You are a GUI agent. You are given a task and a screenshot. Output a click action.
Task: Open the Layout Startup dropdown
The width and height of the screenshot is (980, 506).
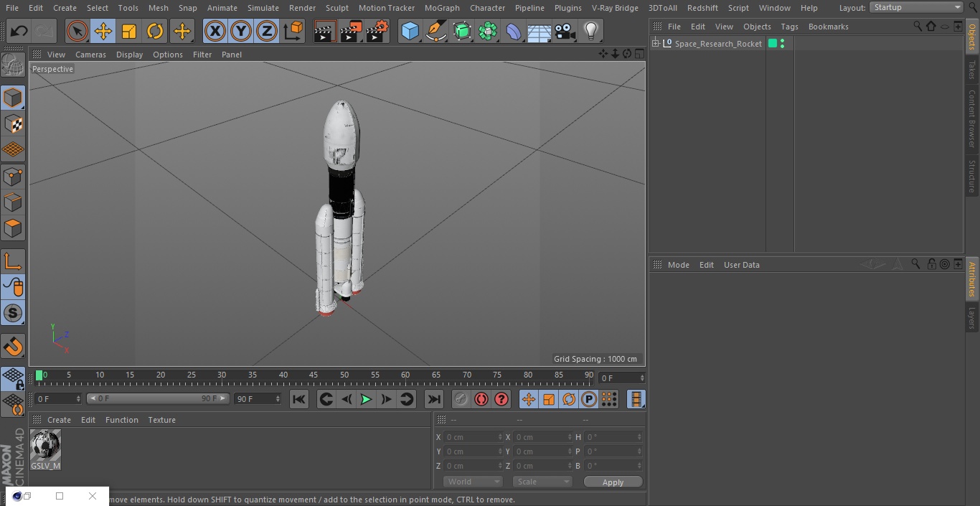click(x=917, y=7)
